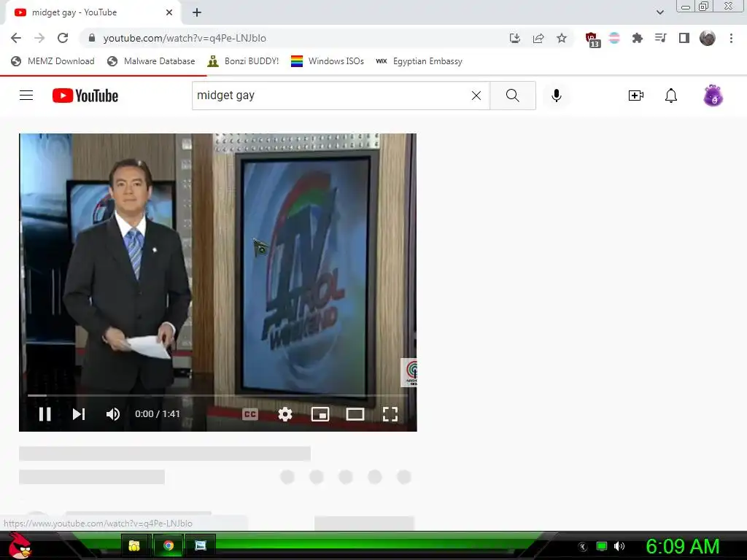This screenshot has width=747, height=560.
Task: Run search with magnifier button
Action: (x=513, y=96)
